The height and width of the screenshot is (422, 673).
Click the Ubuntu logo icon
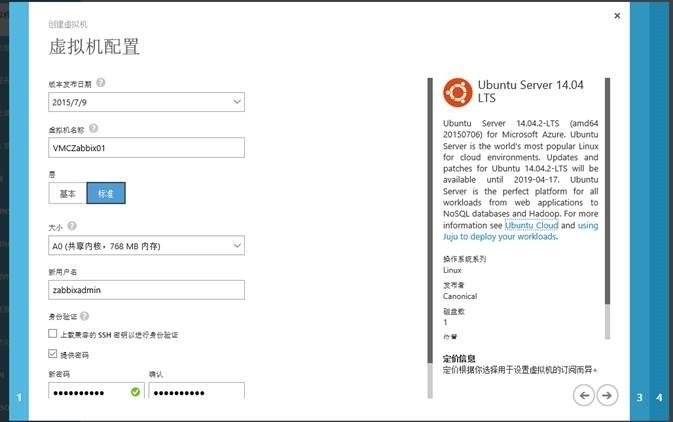[458, 92]
